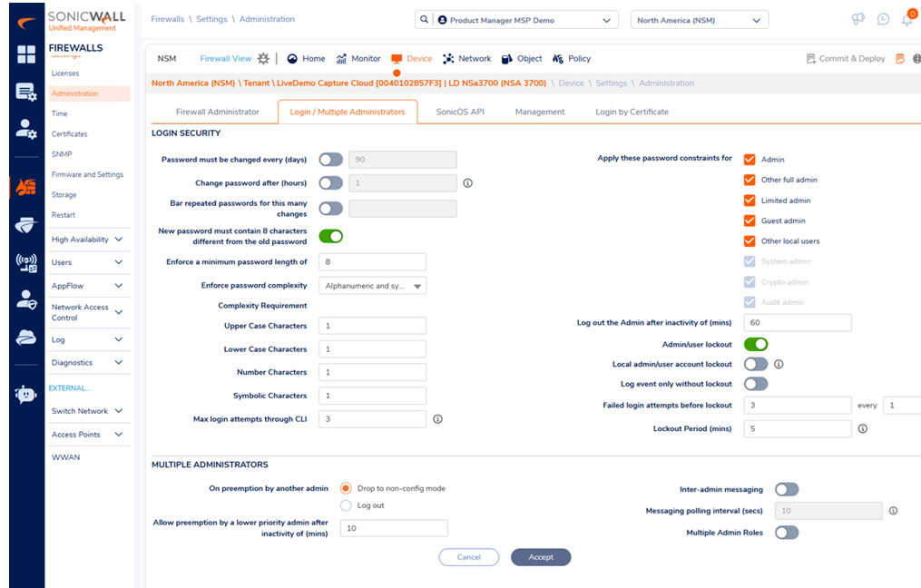921x588 pixels.
Task: Uncheck Guest admin checkbox
Action: click(750, 220)
